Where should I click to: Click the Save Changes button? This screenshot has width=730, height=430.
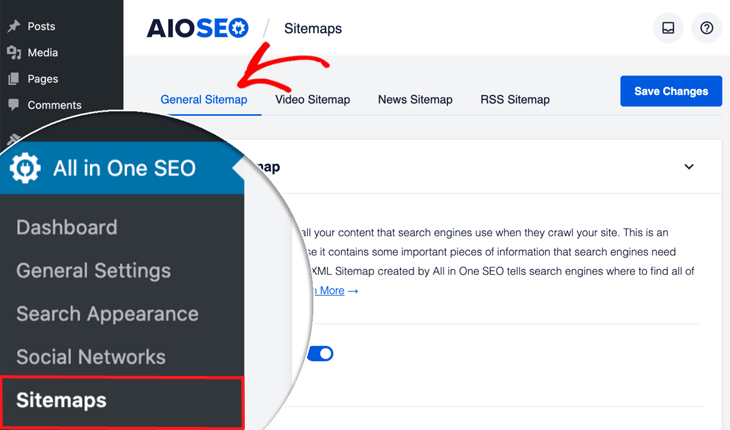[671, 91]
